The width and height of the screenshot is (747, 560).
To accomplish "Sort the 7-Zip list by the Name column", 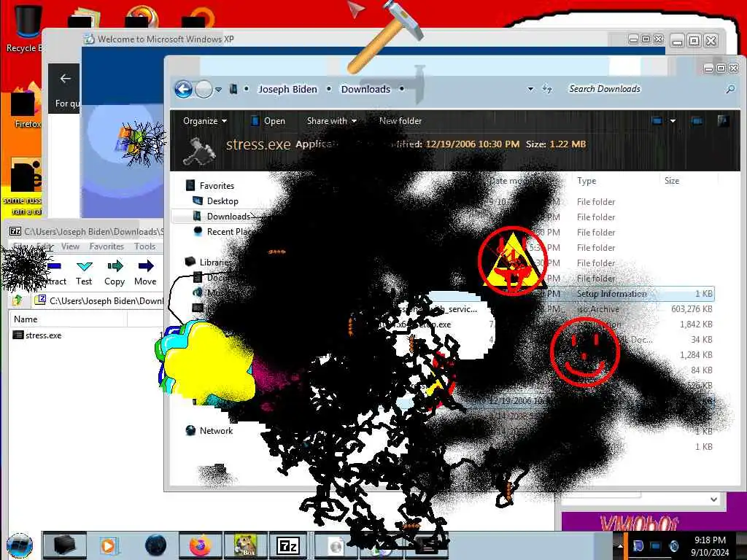I will 68,319.
